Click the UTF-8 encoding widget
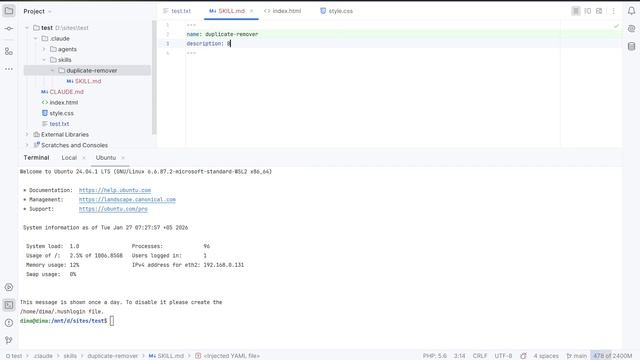 503,356
